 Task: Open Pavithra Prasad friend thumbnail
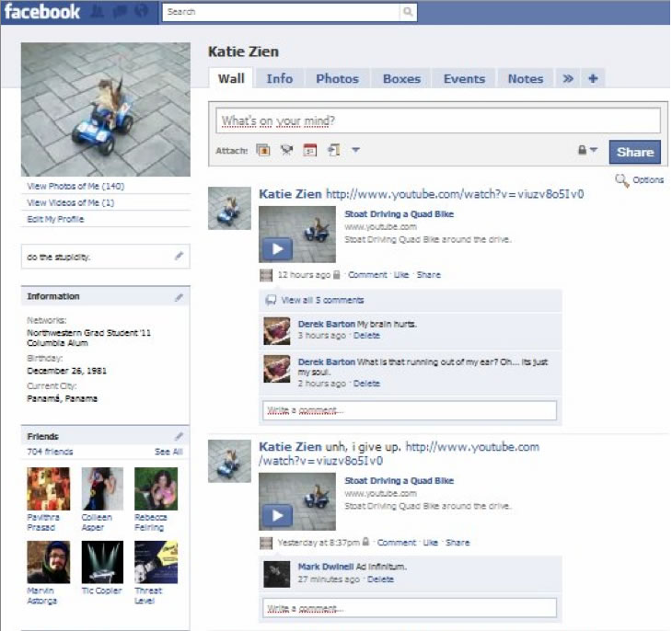click(x=49, y=488)
